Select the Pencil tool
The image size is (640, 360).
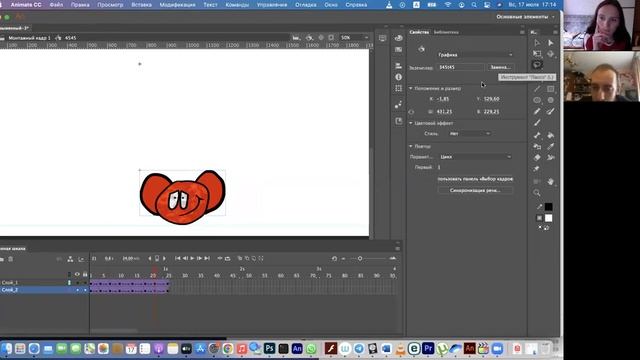click(537, 111)
